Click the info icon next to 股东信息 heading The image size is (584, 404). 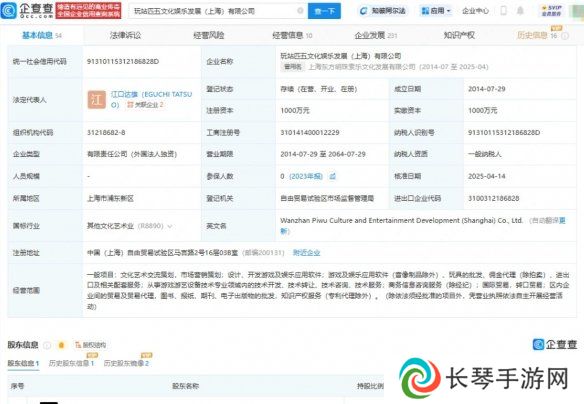47,346
